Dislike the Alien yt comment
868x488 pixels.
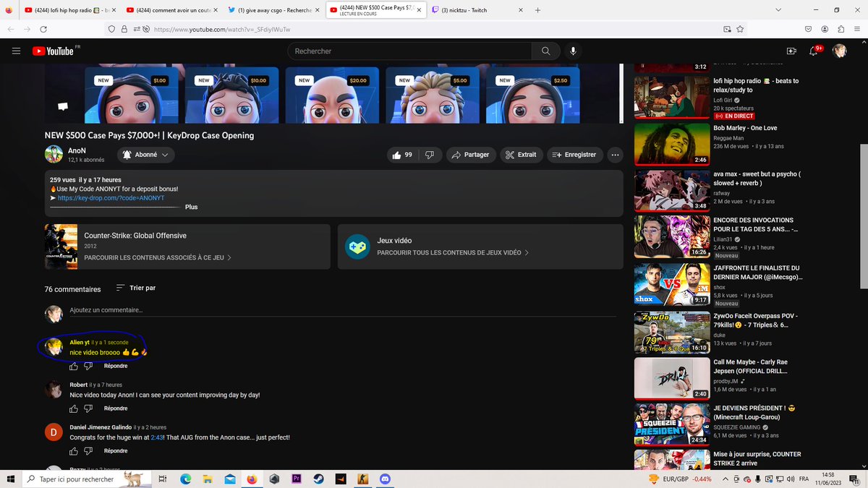tap(89, 366)
